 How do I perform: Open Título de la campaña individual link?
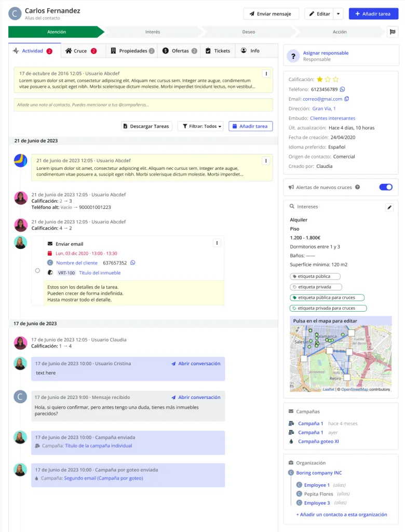click(x=99, y=445)
